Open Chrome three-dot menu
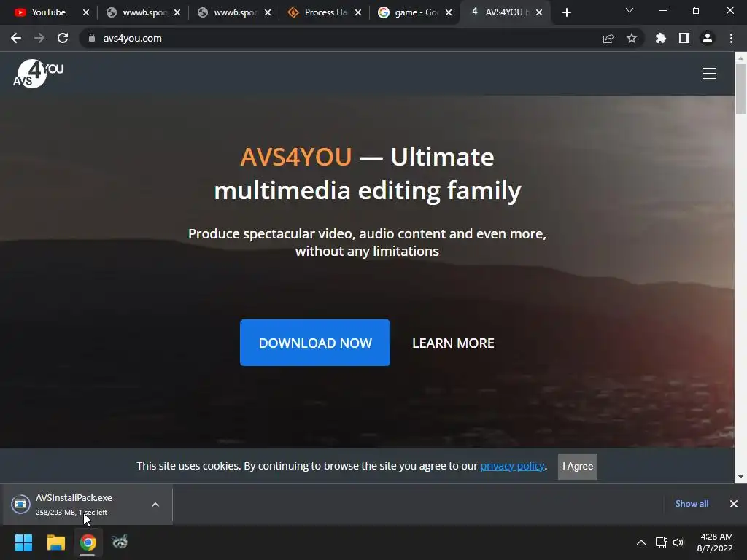 click(x=731, y=38)
